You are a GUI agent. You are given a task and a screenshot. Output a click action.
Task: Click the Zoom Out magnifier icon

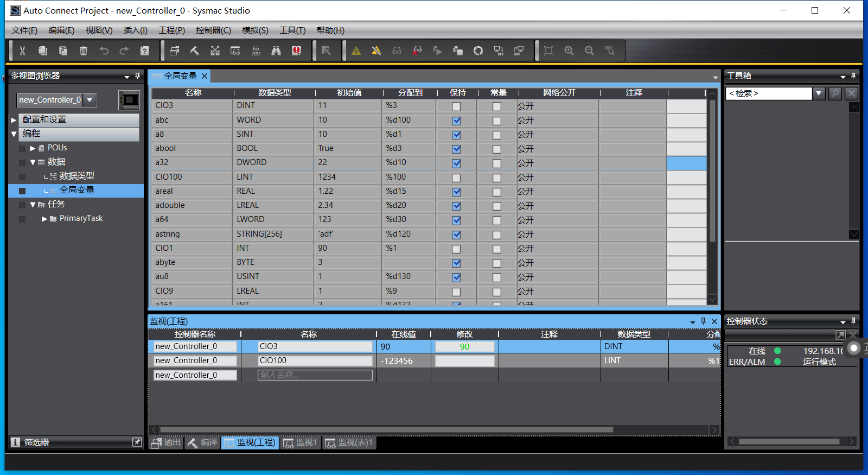(x=589, y=50)
